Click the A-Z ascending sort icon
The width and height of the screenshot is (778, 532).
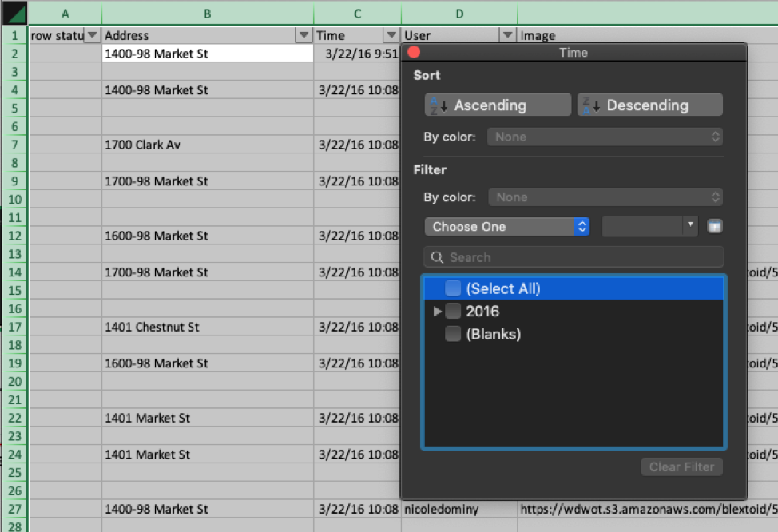pyautogui.click(x=434, y=104)
